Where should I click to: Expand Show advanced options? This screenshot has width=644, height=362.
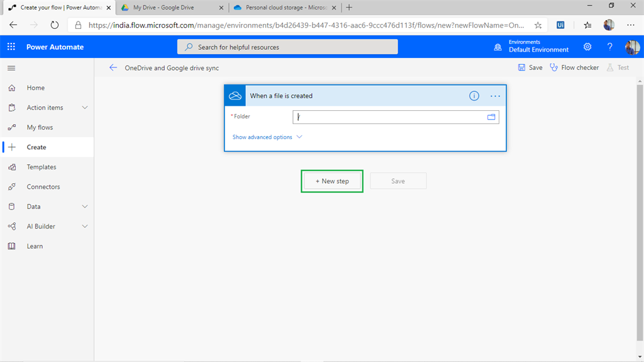click(x=267, y=137)
